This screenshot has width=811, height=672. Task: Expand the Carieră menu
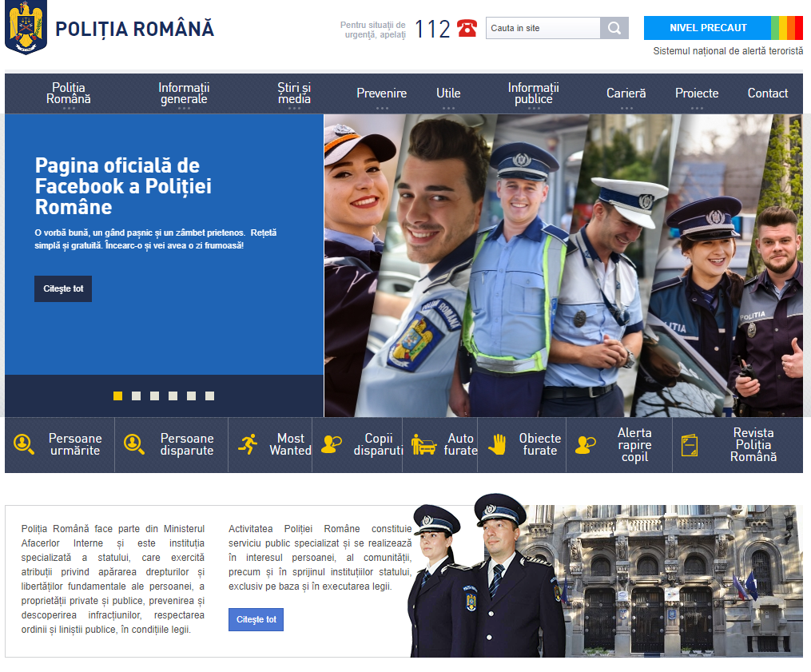click(x=626, y=93)
